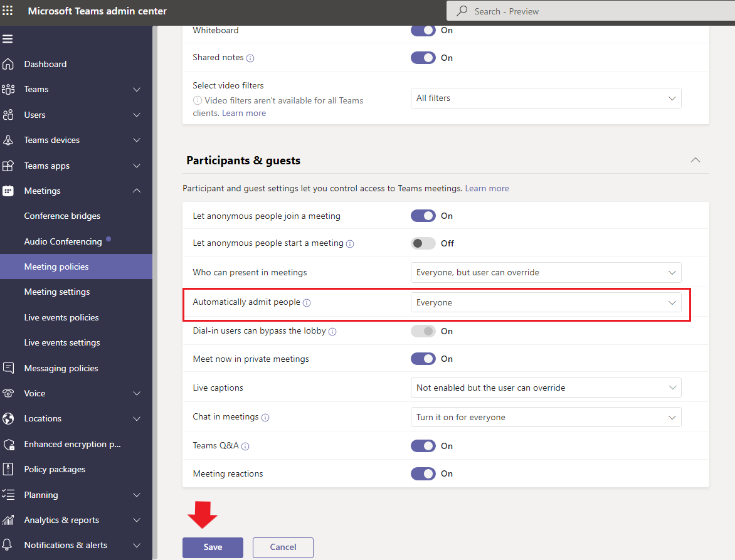This screenshot has width=735, height=560.
Task: Click info icon for video filters note
Action: (198, 100)
